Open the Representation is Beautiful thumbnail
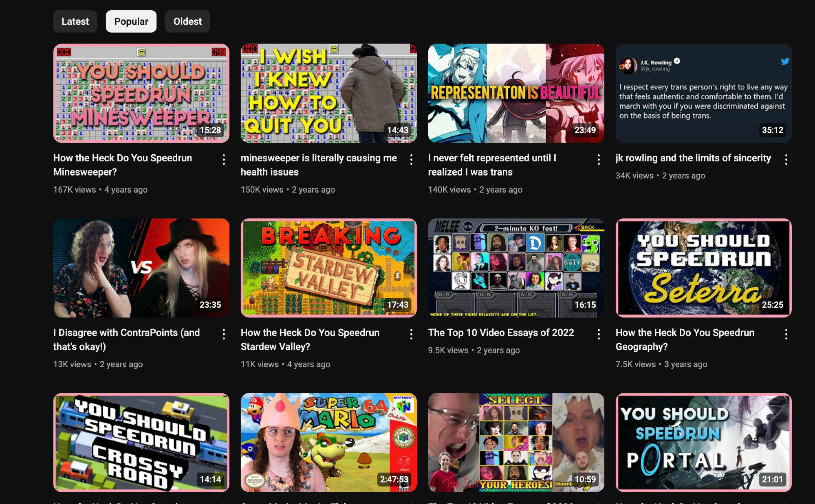Image resolution: width=815 pixels, height=504 pixels. [x=516, y=93]
